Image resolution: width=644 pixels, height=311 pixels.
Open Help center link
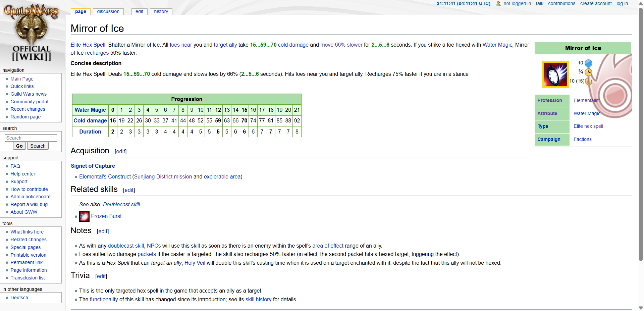pos(23,174)
